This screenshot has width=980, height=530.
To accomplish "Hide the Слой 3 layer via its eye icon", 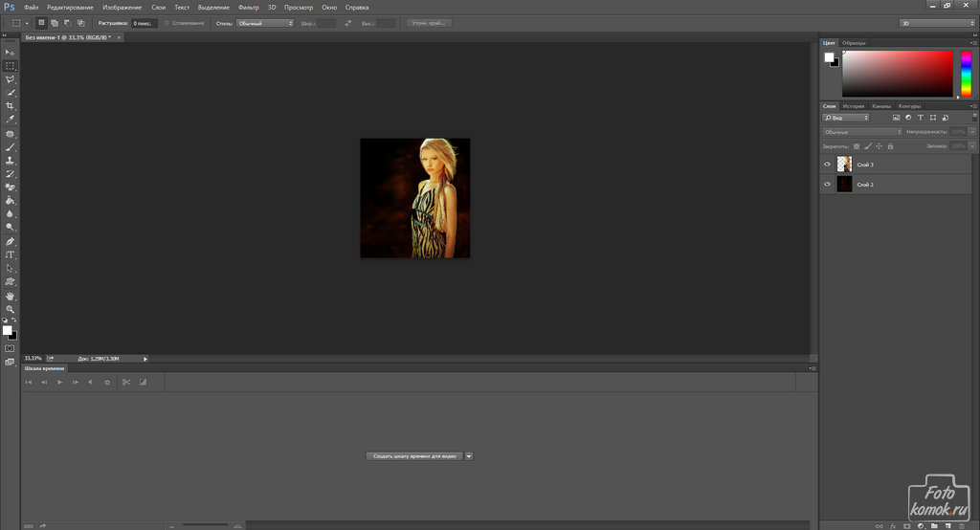I will [828, 165].
